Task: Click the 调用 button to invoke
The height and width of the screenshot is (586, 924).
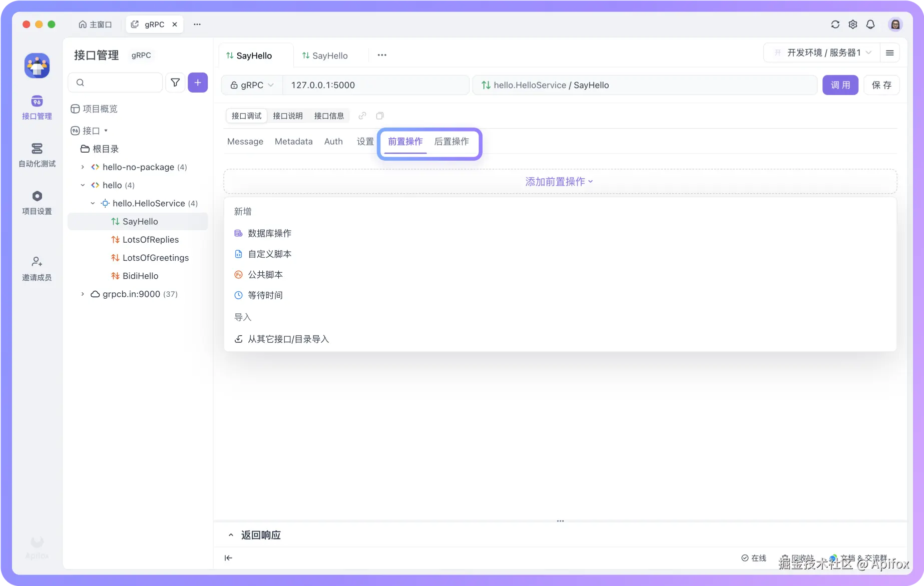Action: click(840, 85)
